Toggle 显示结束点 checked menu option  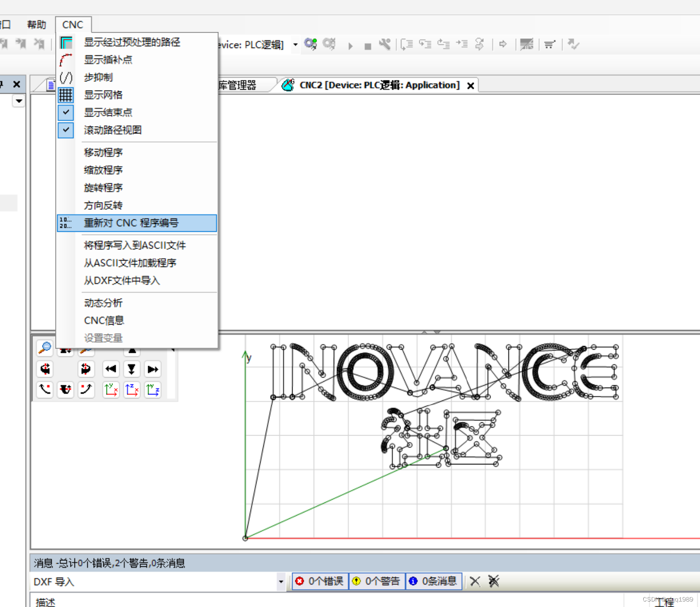coord(137,112)
